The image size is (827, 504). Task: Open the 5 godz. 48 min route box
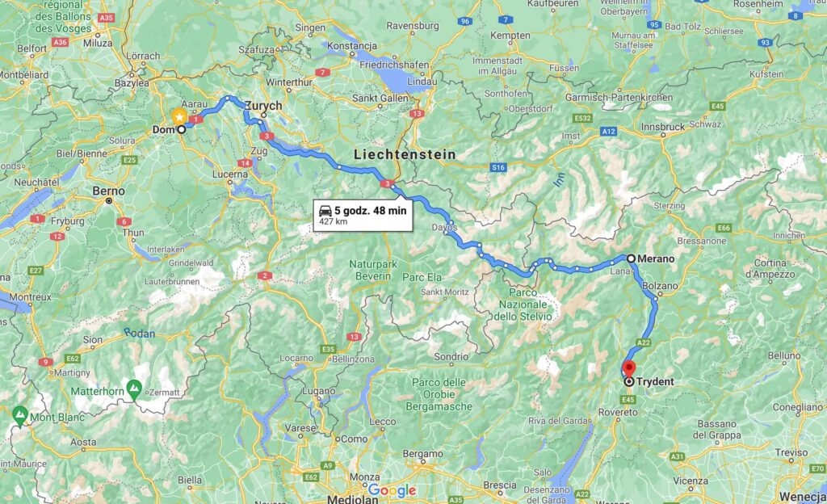(x=363, y=215)
